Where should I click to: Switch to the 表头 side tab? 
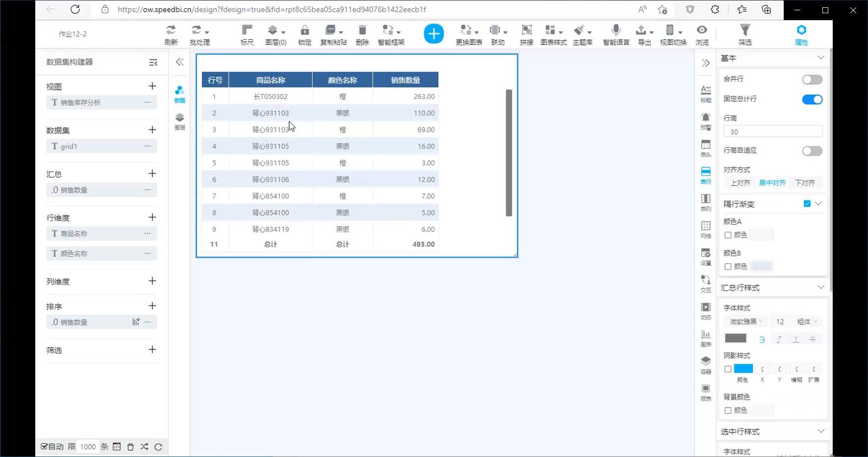(x=705, y=147)
